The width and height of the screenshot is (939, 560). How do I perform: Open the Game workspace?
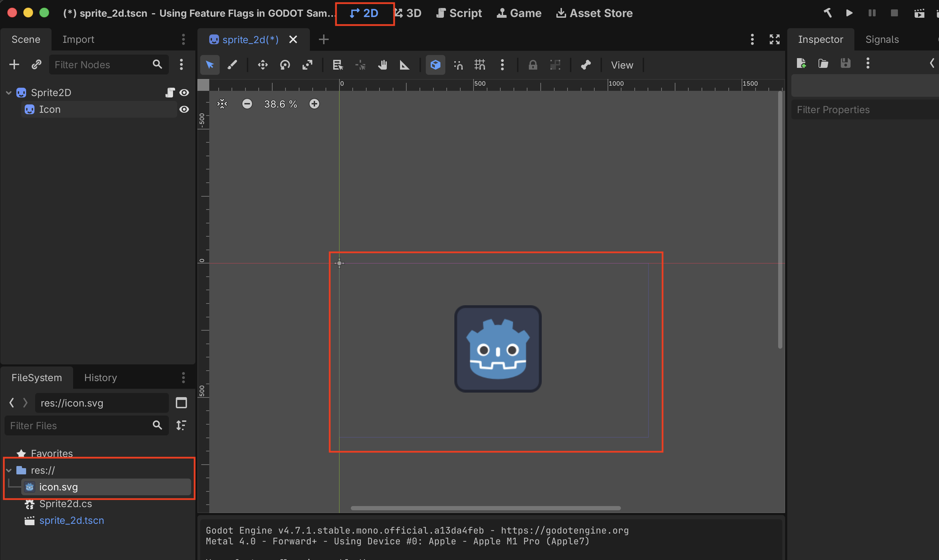point(519,13)
